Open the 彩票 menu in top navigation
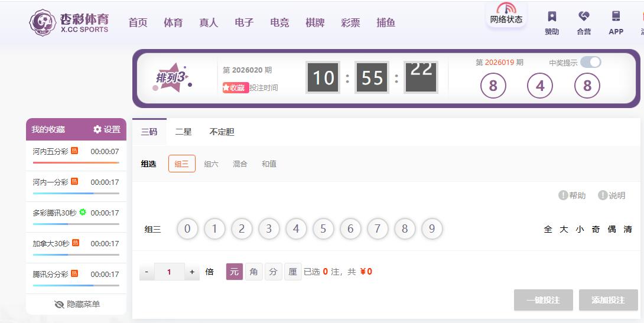This screenshot has width=644, height=323. click(x=350, y=22)
